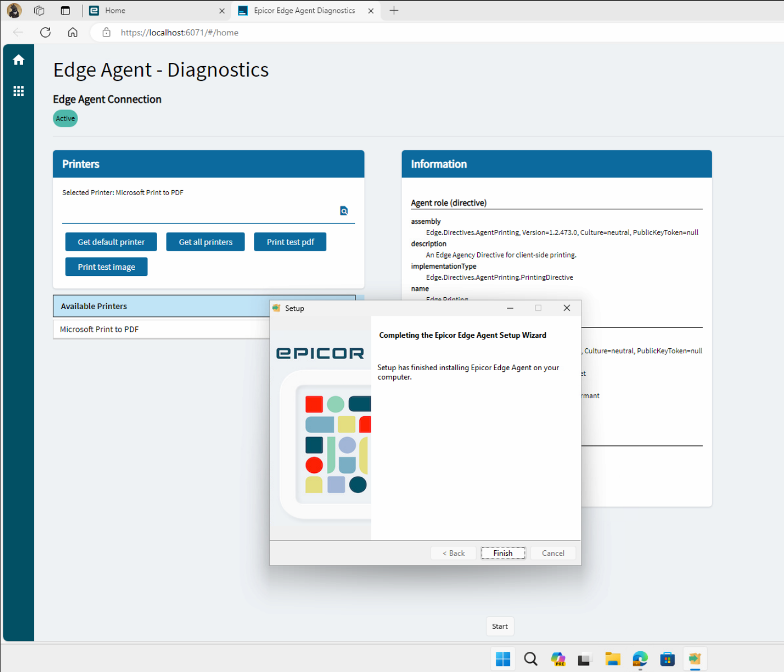Screen dimensions: 784x672
Task: Close the Home tab
Action: click(x=222, y=11)
